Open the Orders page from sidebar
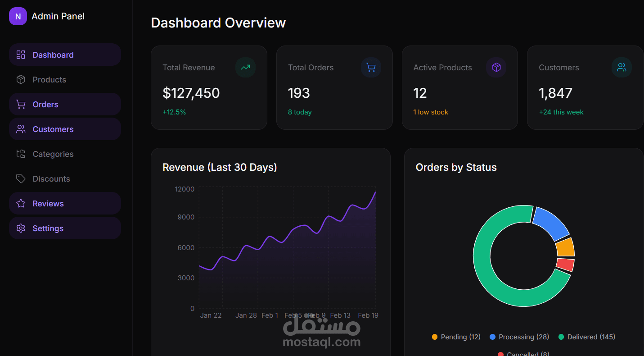Image resolution: width=644 pixels, height=356 pixels. (65, 104)
